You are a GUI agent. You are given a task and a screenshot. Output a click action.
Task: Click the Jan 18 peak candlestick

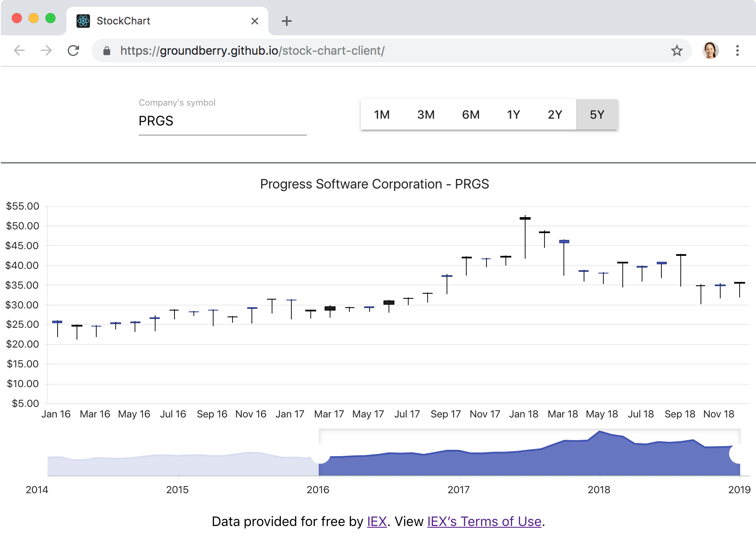click(525, 237)
